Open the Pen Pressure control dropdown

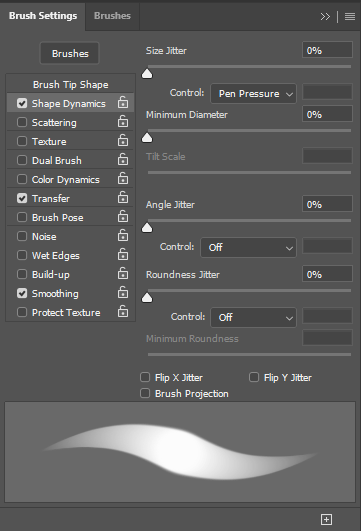click(x=253, y=93)
